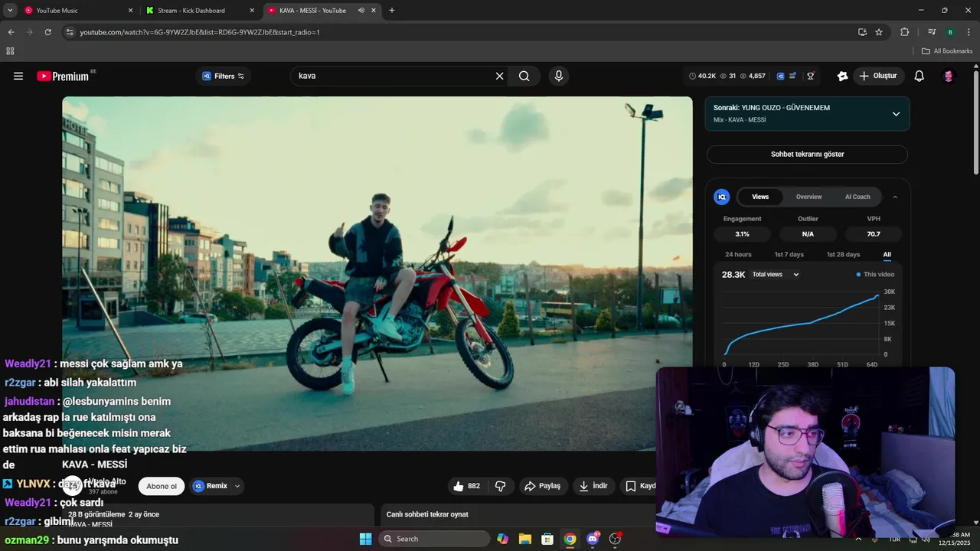Dislike the video with thumbs down
This screenshot has width=980, height=551.
coord(501,486)
